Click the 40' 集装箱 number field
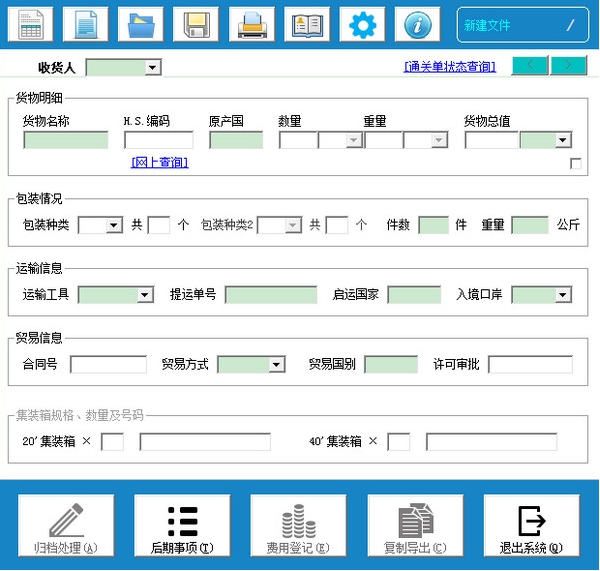Screen dimensions: 600x571 [492, 442]
